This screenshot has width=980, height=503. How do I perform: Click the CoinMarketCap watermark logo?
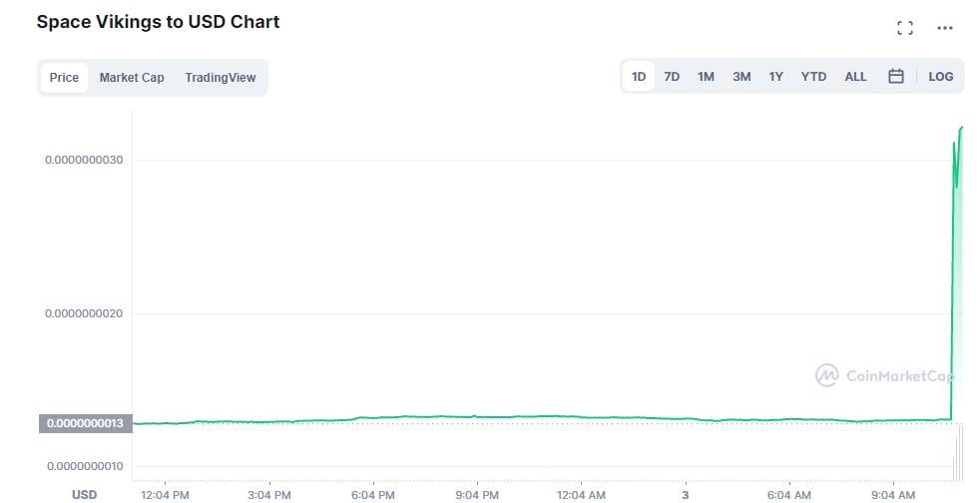click(x=885, y=375)
